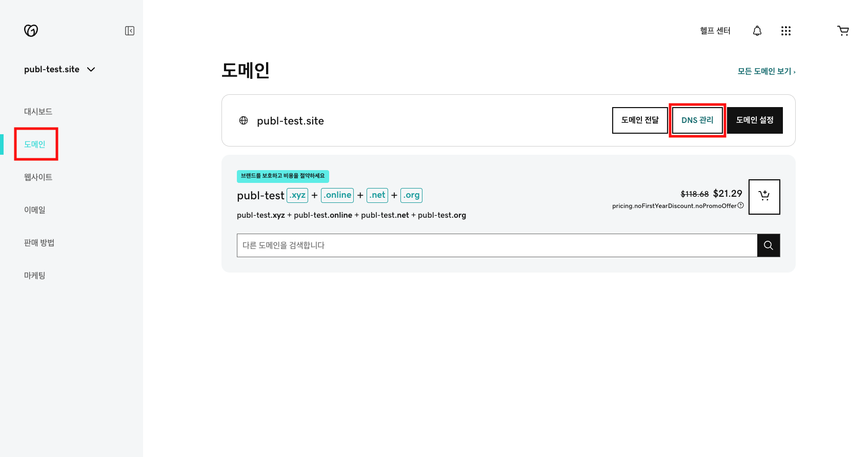Click the 모든 도메인 보기 link

tap(764, 71)
